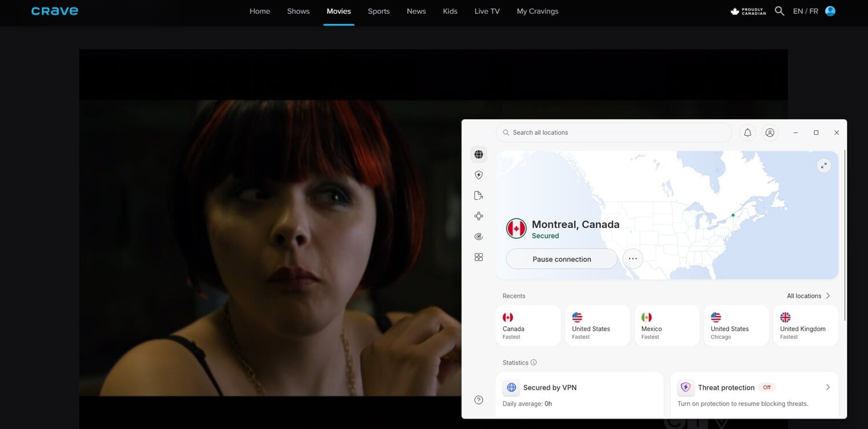Open Threat protection card chevron
Viewport: 868px width, 429px height.
point(828,387)
